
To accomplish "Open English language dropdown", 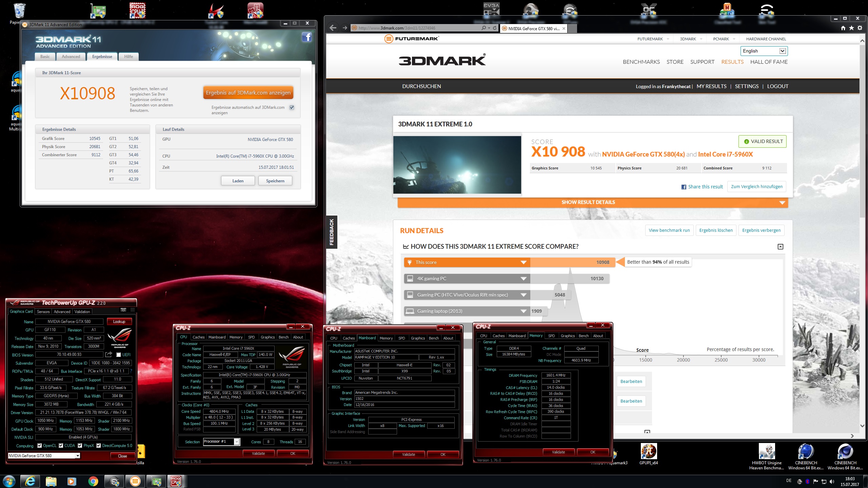I will (764, 51).
